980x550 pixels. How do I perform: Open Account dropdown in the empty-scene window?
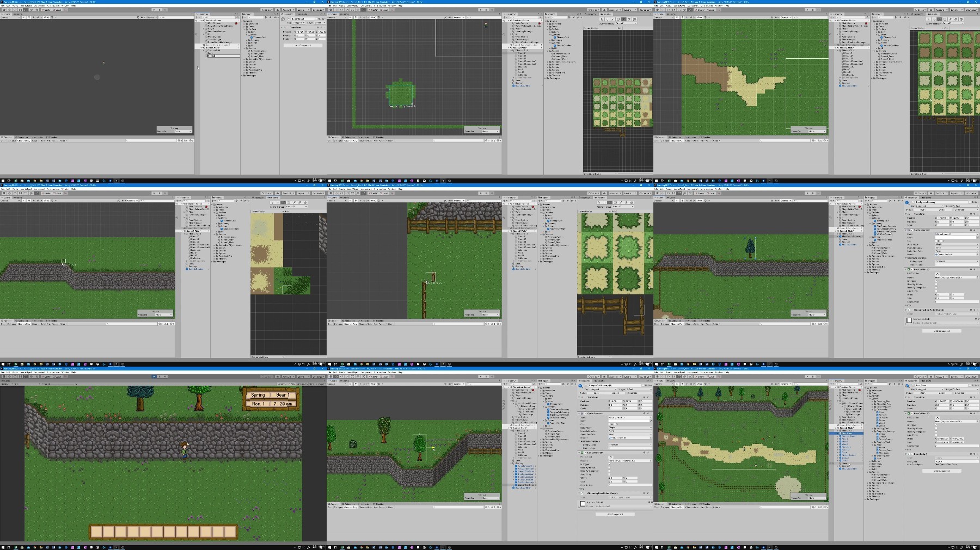pos(288,10)
